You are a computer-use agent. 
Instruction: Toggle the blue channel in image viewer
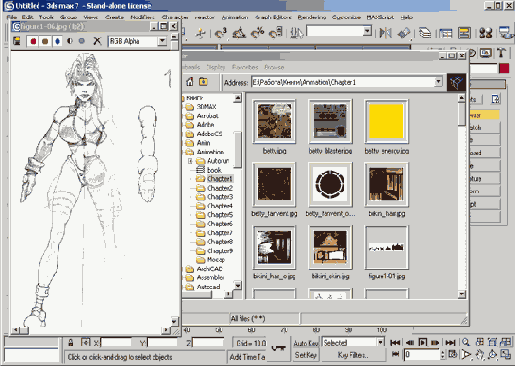(57, 41)
